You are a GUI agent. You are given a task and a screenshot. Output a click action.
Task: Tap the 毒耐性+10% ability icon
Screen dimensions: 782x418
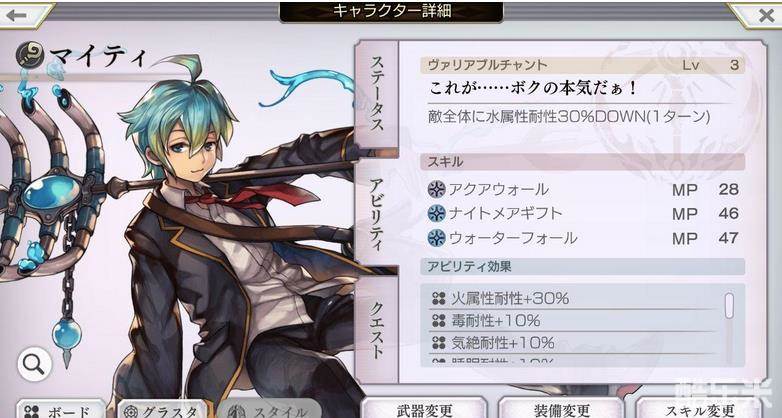[438, 320]
